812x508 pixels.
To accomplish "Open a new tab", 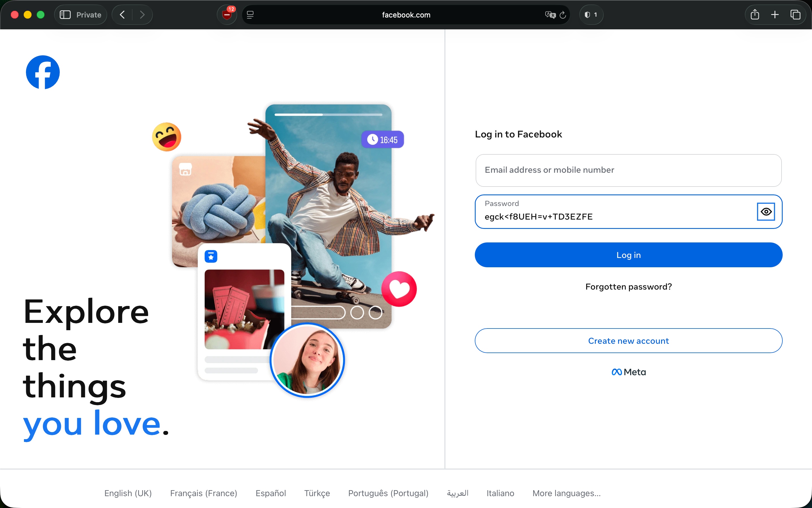I will pyautogui.click(x=775, y=15).
